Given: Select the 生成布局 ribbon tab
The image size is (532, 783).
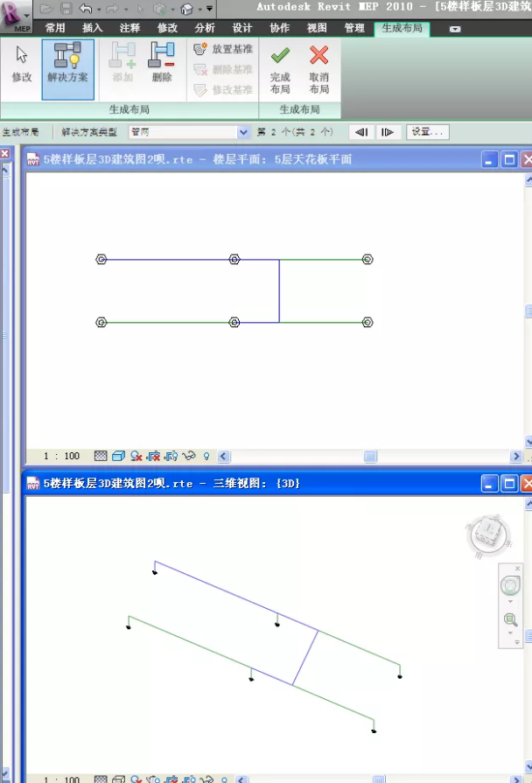Looking at the screenshot, I should (402, 29).
